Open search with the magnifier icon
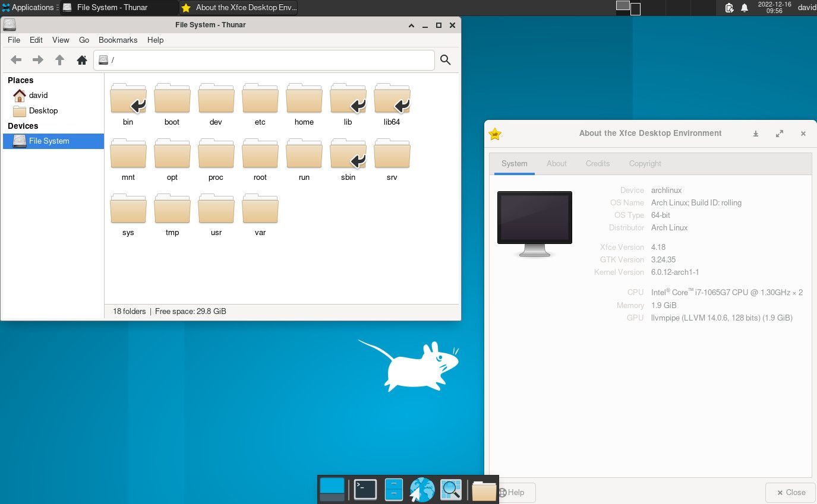This screenshot has height=504, width=817. coord(446,60)
